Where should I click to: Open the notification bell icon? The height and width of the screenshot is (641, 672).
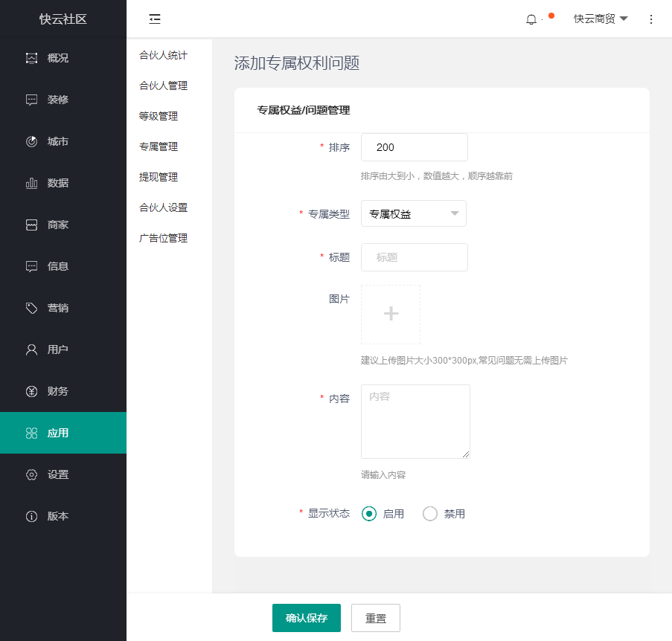pyautogui.click(x=531, y=19)
